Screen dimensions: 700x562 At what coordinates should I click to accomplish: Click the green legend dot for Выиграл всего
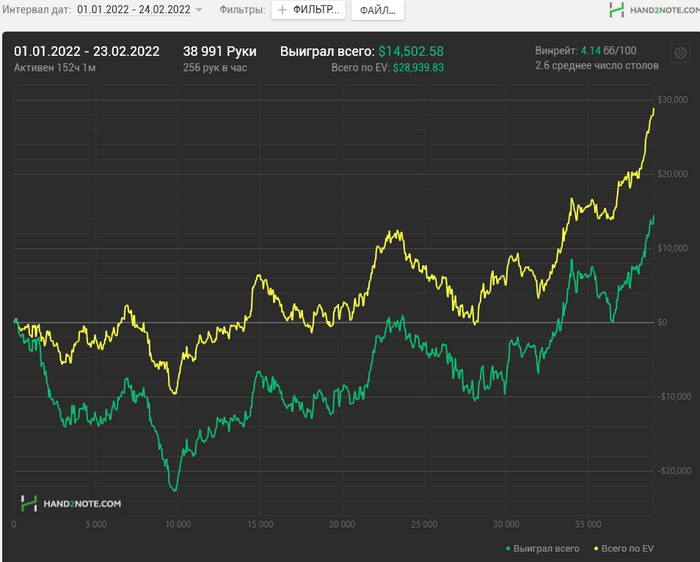coord(508,549)
